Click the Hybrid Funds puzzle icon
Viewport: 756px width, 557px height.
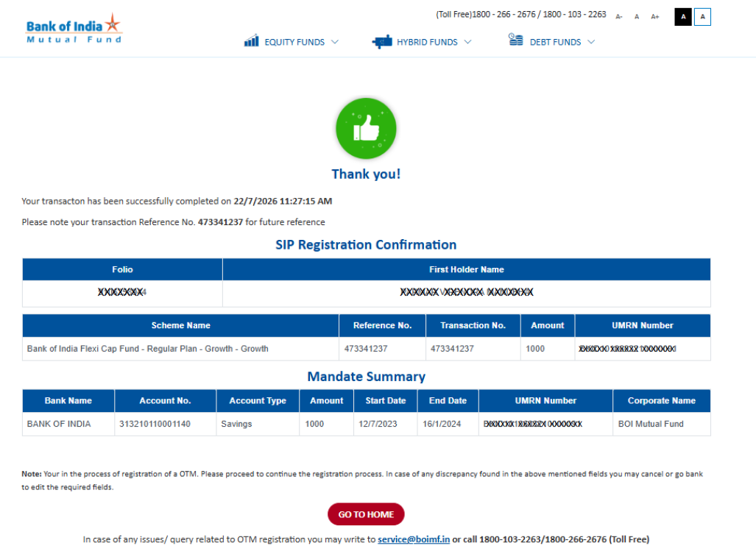point(382,42)
